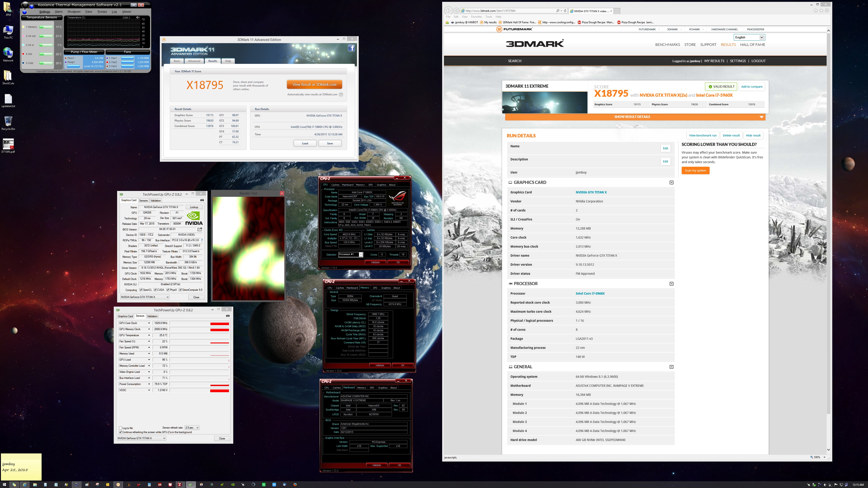Open the Favorites menu in browser
The height and width of the screenshot is (488, 868).
[476, 16]
